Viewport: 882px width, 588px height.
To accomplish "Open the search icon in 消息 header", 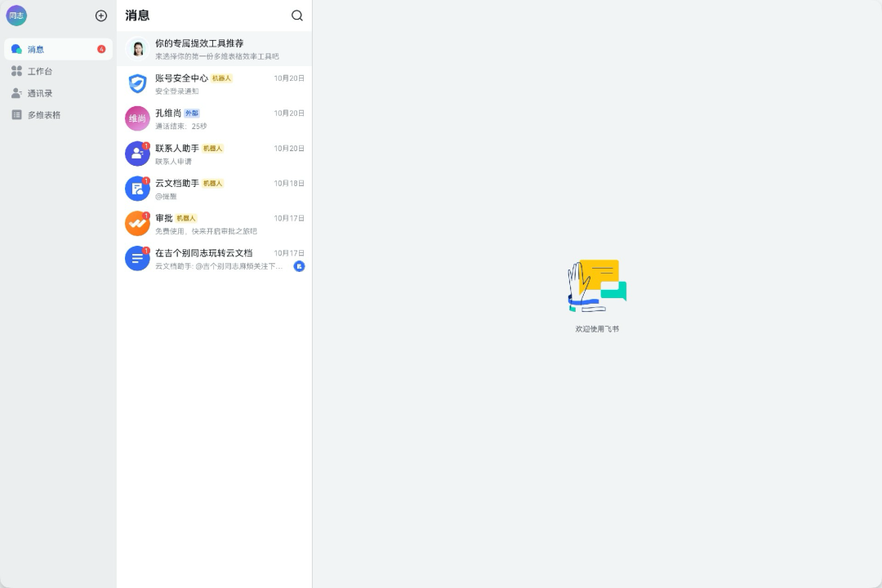I will [297, 16].
